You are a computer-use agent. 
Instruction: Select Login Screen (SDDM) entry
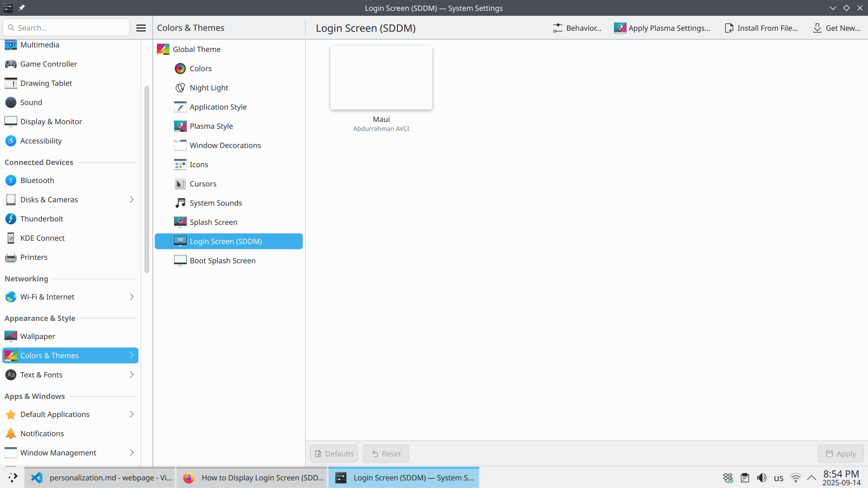tap(229, 241)
